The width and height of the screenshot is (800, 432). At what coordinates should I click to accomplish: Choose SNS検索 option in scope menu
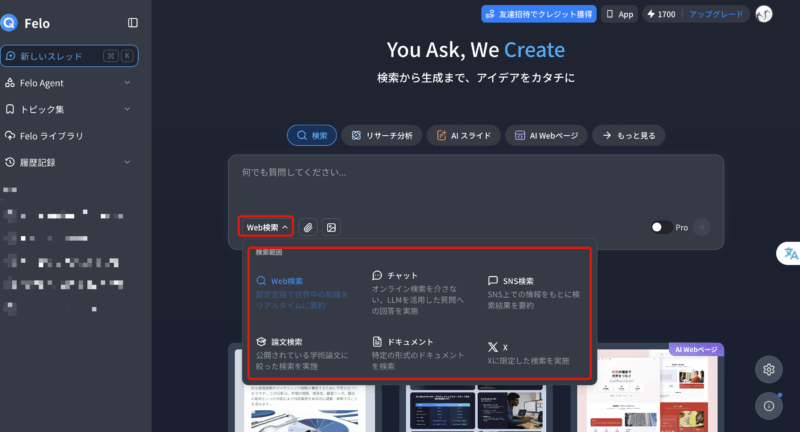tap(534, 293)
